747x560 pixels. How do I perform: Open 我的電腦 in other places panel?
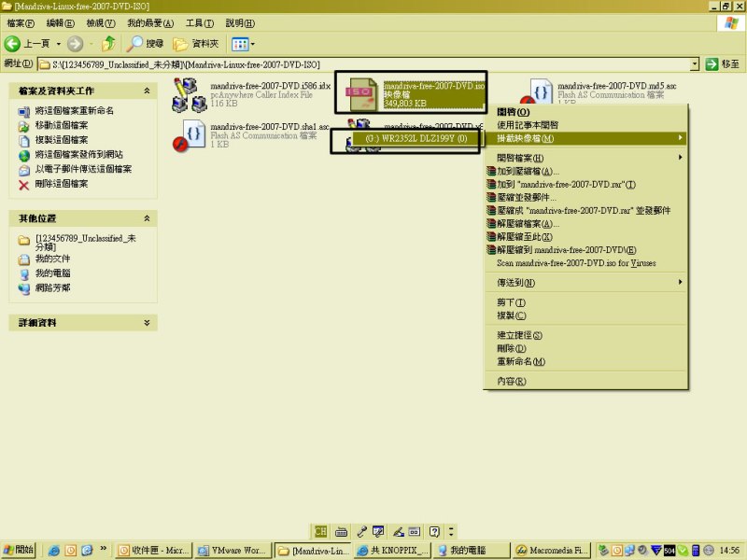point(52,273)
